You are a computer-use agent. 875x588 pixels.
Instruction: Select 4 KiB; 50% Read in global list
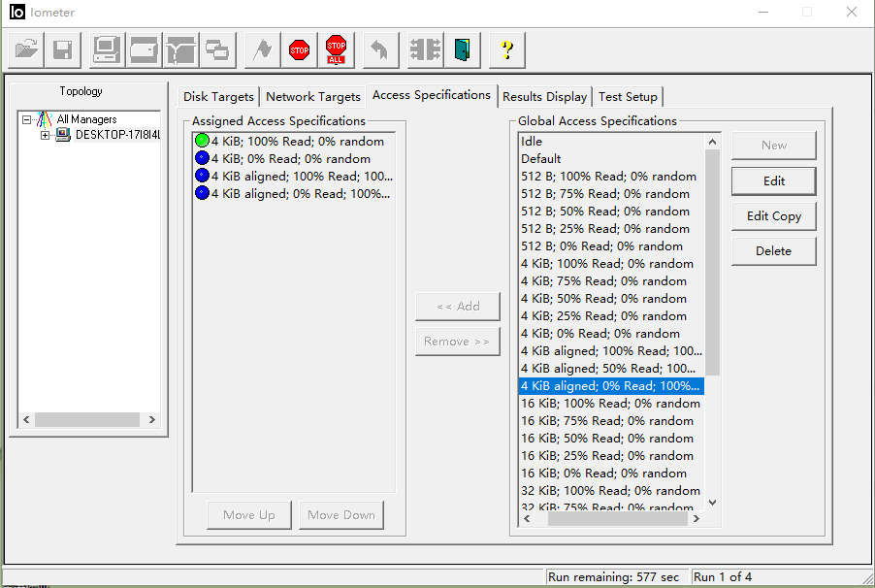(x=611, y=298)
